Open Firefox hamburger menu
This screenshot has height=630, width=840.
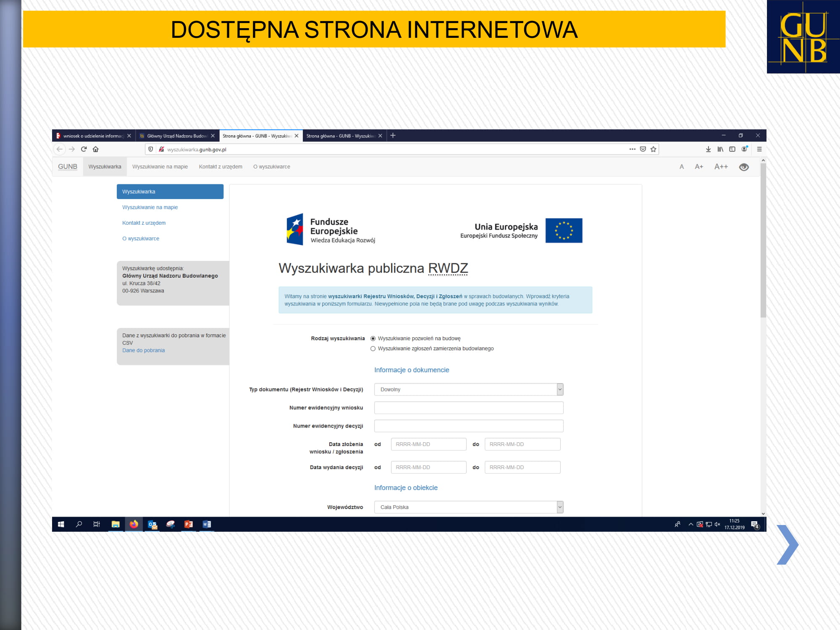[759, 149]
